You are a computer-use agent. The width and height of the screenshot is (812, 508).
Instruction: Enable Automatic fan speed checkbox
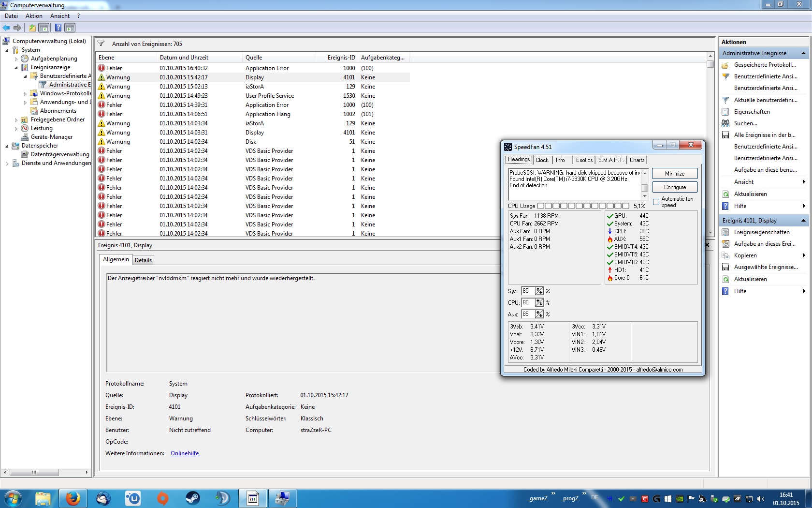[x=656, y=202]
